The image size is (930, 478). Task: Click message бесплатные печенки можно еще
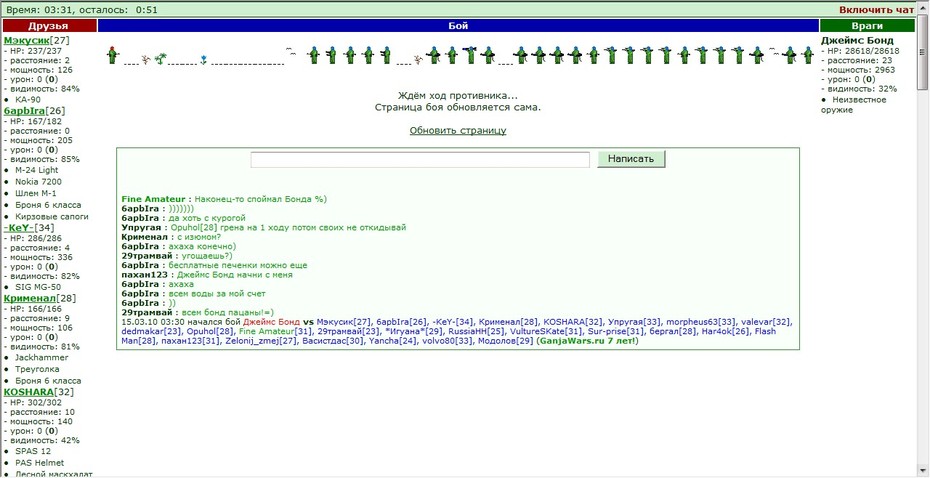click(x=238, y=266)
